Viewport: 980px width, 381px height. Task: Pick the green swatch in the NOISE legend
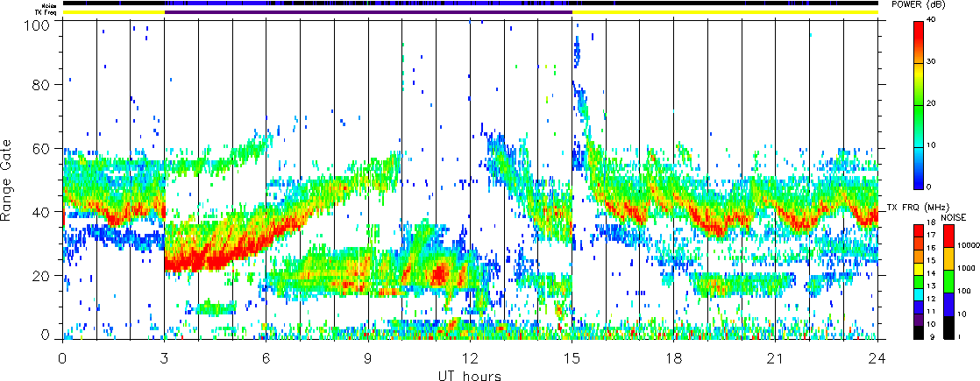click(x=948, y=282)
